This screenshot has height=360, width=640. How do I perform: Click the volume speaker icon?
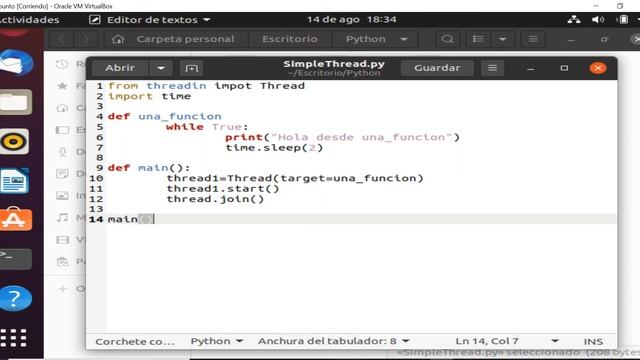[598, 20]
